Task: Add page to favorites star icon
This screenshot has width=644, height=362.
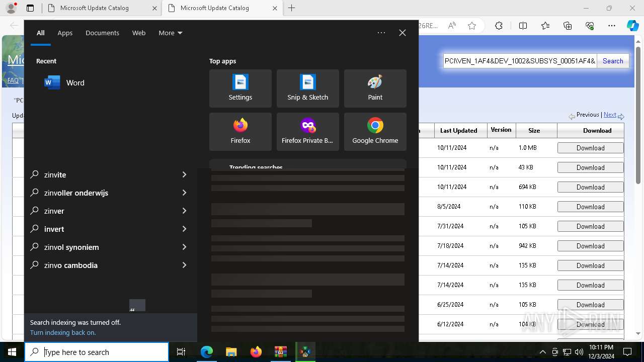Action: (x=472, y=26)
